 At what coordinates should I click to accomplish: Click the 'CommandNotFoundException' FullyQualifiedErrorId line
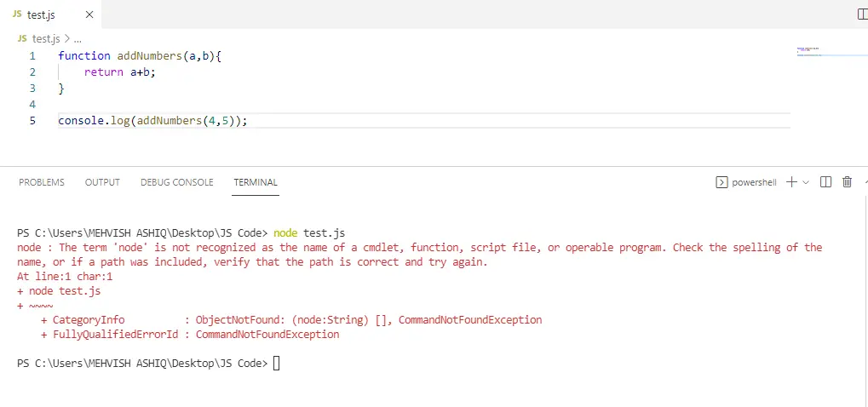190,335
